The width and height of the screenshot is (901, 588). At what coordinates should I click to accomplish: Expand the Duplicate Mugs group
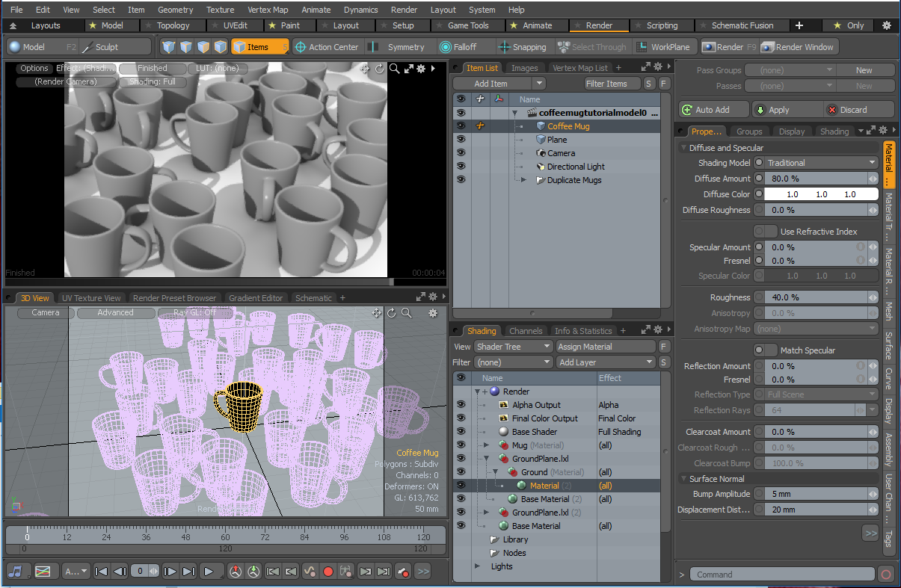click(x=524, y=180)
